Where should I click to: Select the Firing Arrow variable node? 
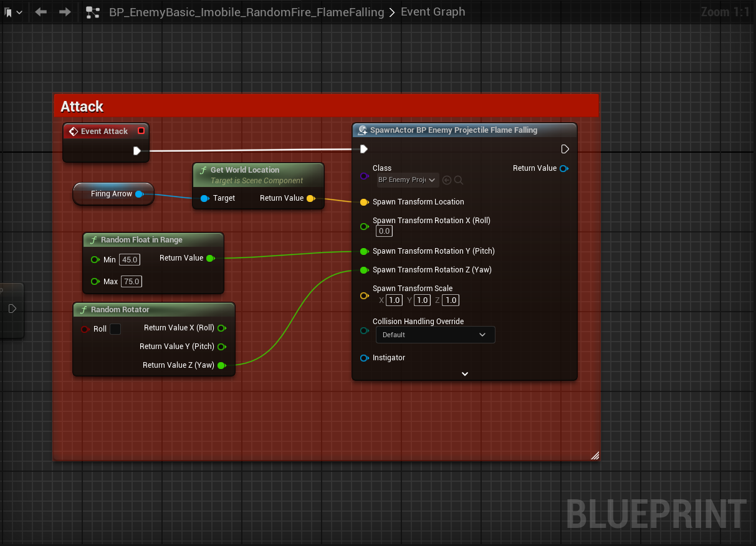[113, 194]
